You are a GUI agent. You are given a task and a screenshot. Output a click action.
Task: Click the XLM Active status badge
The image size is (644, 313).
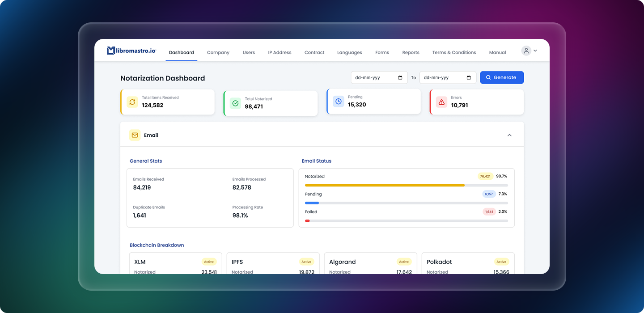coord(209,262)
